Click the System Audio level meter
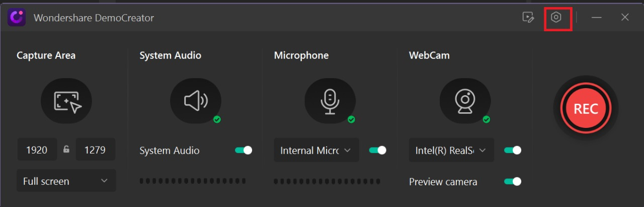This screenshot has width=644, height=207. click(193, 181)
